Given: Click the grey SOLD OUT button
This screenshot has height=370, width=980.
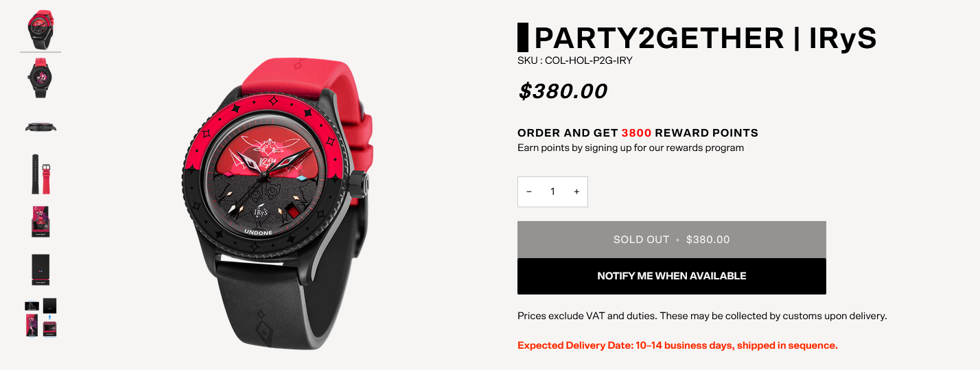Looking at the screenshot, I should 672,240.
